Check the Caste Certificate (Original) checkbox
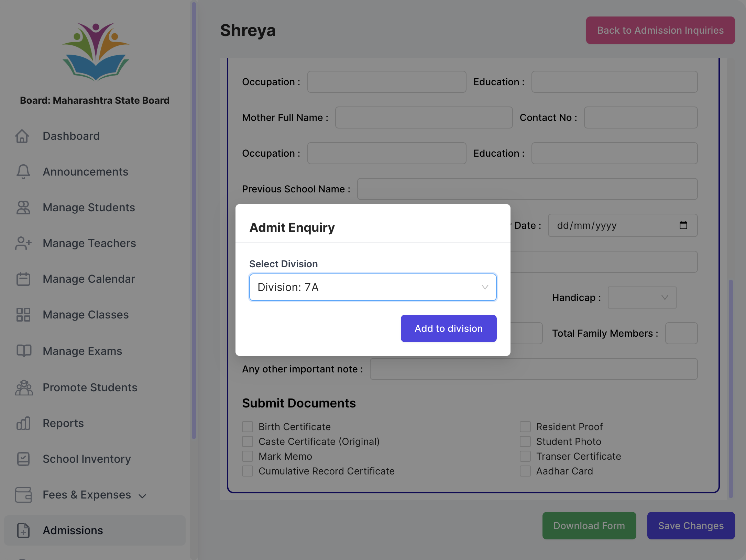Screen dimensions: 746x560 248,441
